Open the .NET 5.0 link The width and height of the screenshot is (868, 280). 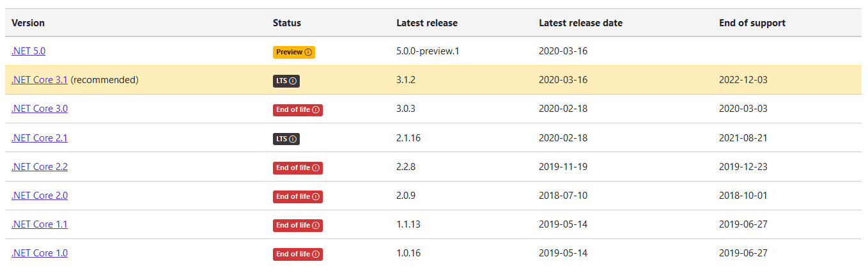pos(28,51)
